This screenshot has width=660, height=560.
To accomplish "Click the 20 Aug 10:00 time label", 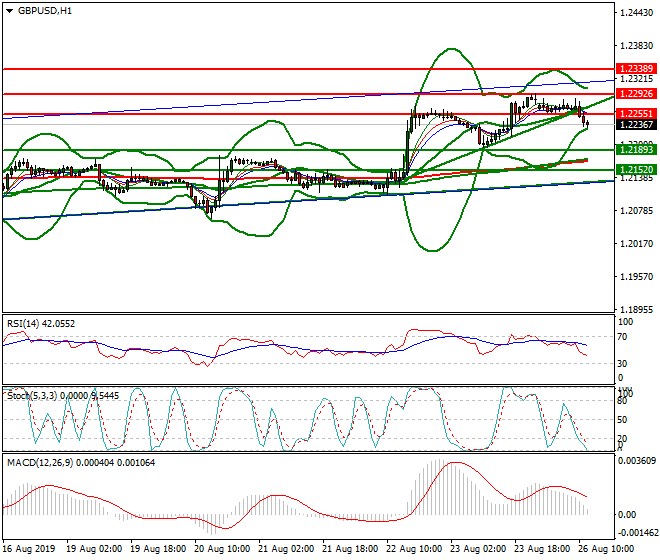I will point(222,549).
